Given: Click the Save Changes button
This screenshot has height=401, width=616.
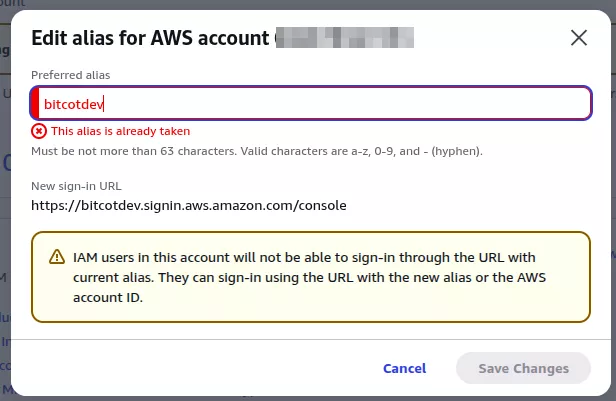Looking at the screenshot, I should pyautogui.click(x=523, y=368).
